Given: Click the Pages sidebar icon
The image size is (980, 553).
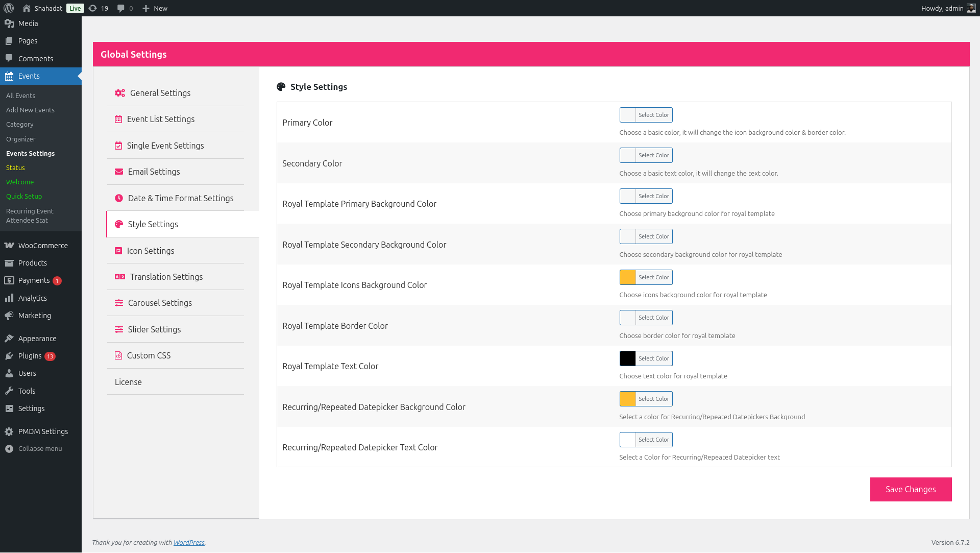Looking at the screenshot, I should click(x=9, y=41).
